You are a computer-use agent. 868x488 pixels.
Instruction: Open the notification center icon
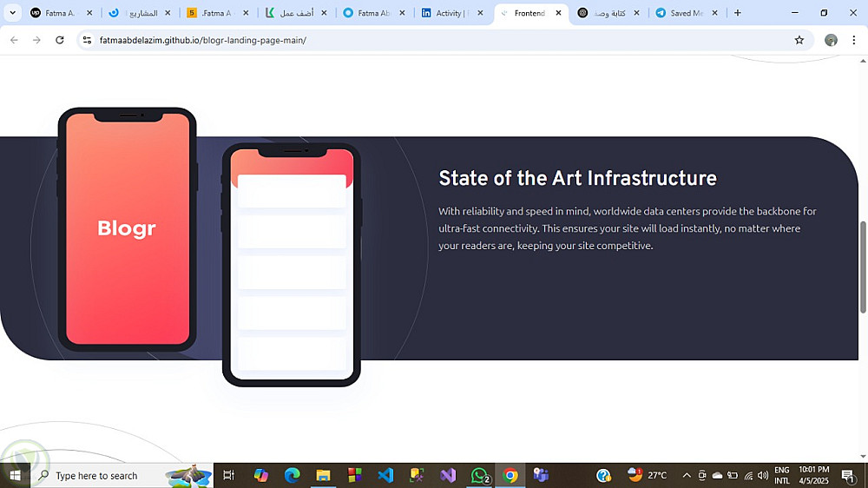[x=848, y=475]
